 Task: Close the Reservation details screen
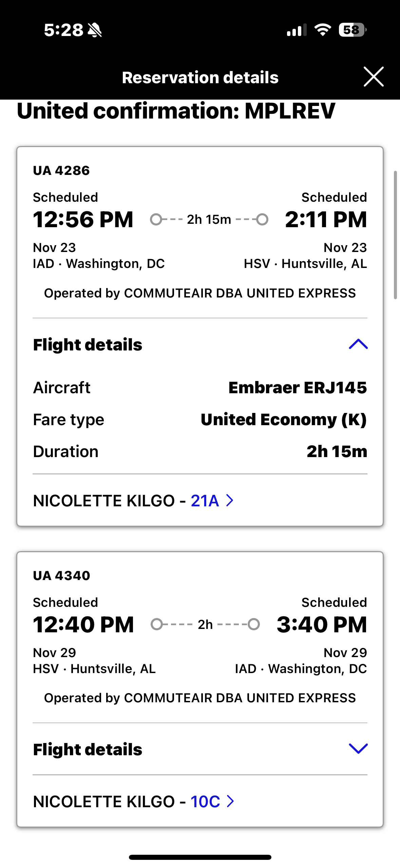click(374, 77)
